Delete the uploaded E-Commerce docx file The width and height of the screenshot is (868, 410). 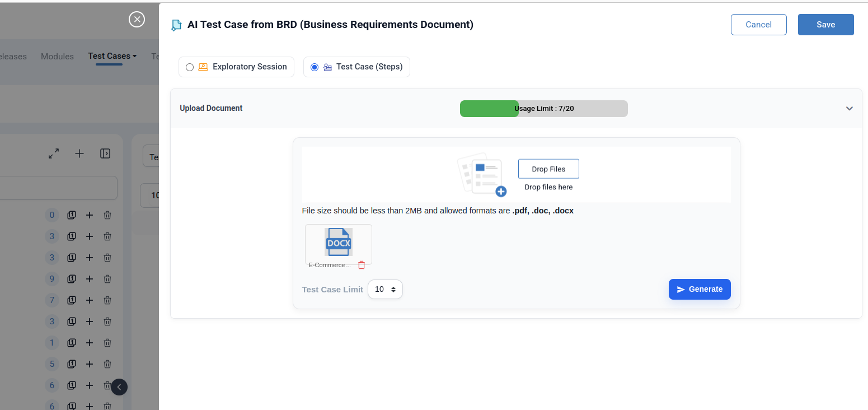[x=362, y=265]
